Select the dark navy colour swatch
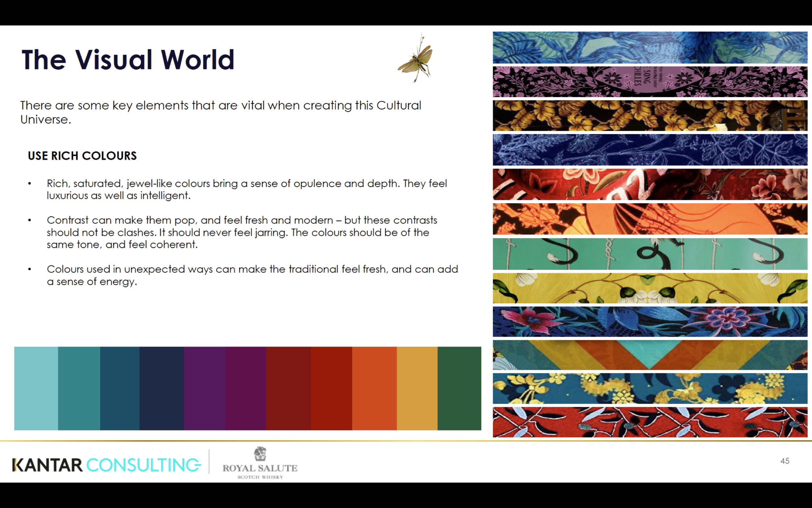This screenshot has width=812, height=508. (161, 388)
